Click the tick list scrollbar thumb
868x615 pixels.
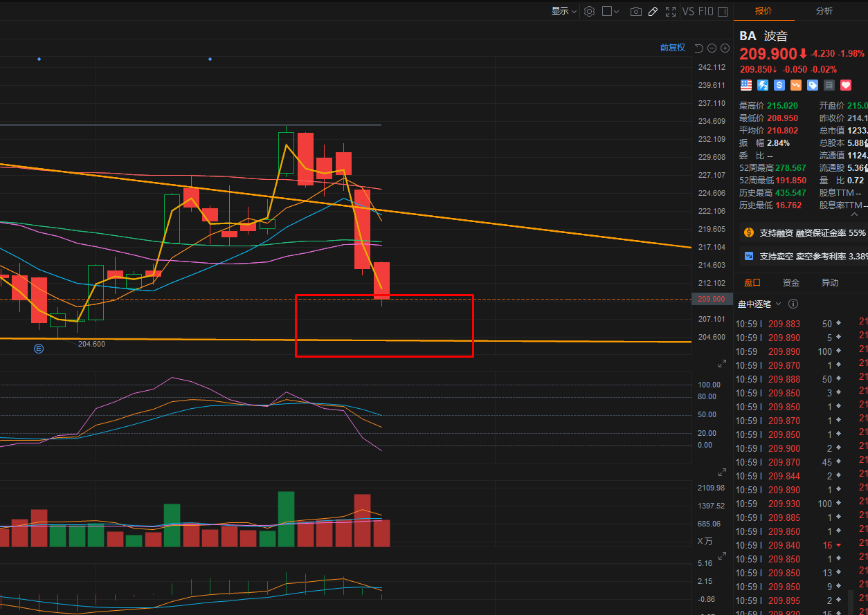pyautogui.click(x=851, y=602)
